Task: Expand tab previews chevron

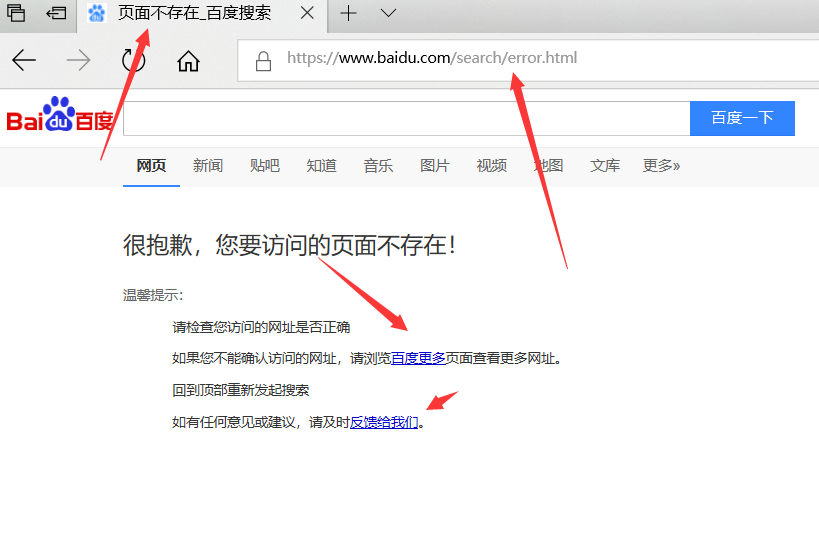Action: (x=389, y=13)
